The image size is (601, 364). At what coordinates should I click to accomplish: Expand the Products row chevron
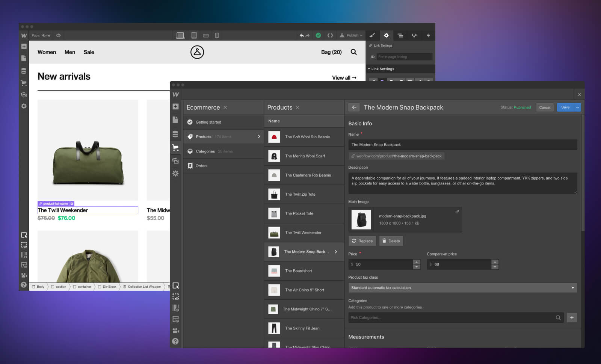[259, 137]
